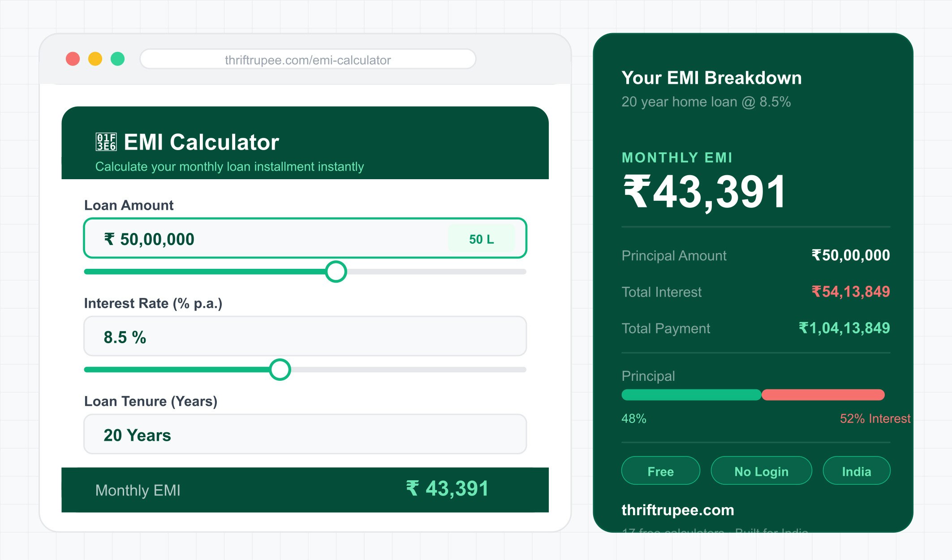The width and height of the screenshot is (952, 560).
Task: Open thriftrupee.com link
Action: 677,510
